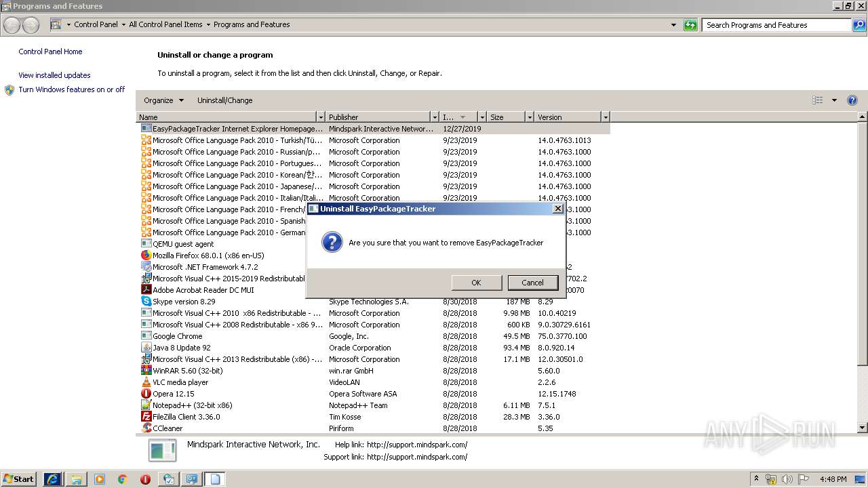Open View installed updates link
The height and width of the screenshot is (488, 868).
(54, 75)
